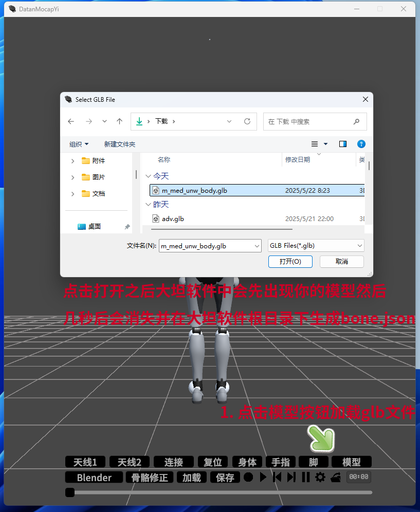Open settings with the gear icon

click(320, 477)
